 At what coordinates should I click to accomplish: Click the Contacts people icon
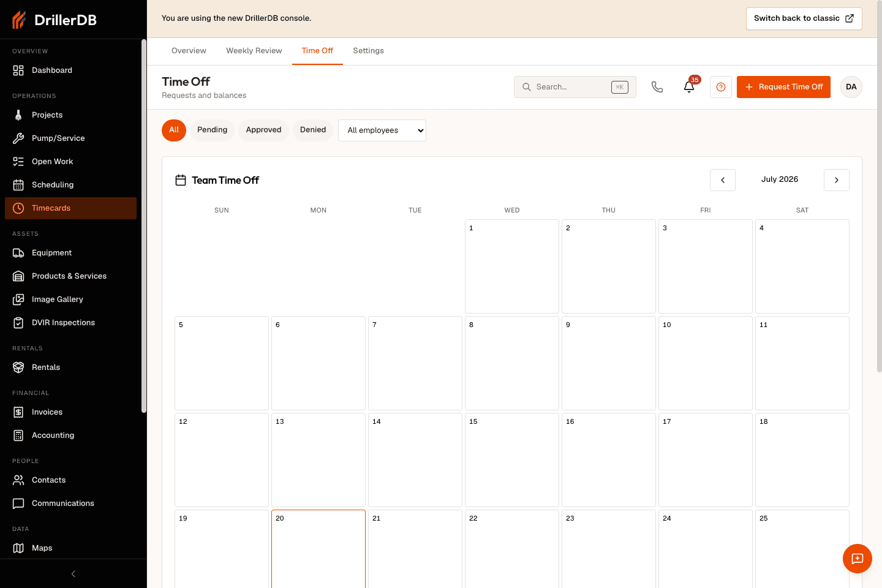point(18,480)
